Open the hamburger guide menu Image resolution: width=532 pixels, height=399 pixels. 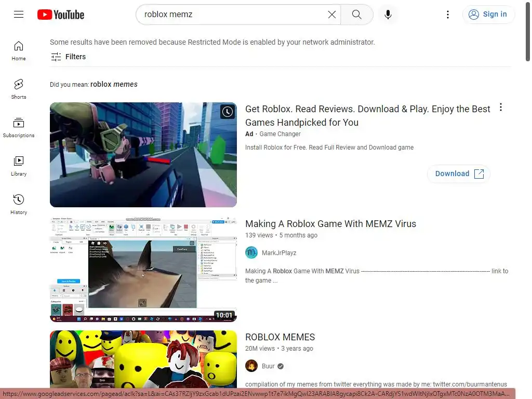[x=19, y=14]
